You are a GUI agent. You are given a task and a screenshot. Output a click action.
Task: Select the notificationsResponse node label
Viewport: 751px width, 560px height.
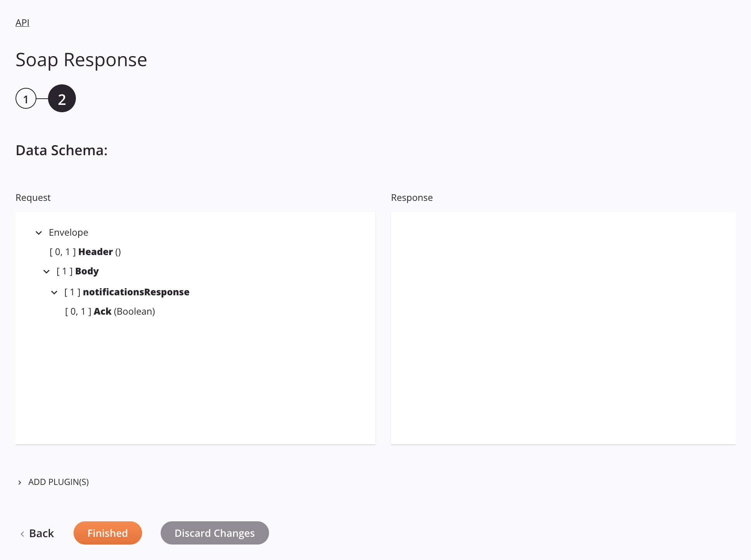point(136,292)
